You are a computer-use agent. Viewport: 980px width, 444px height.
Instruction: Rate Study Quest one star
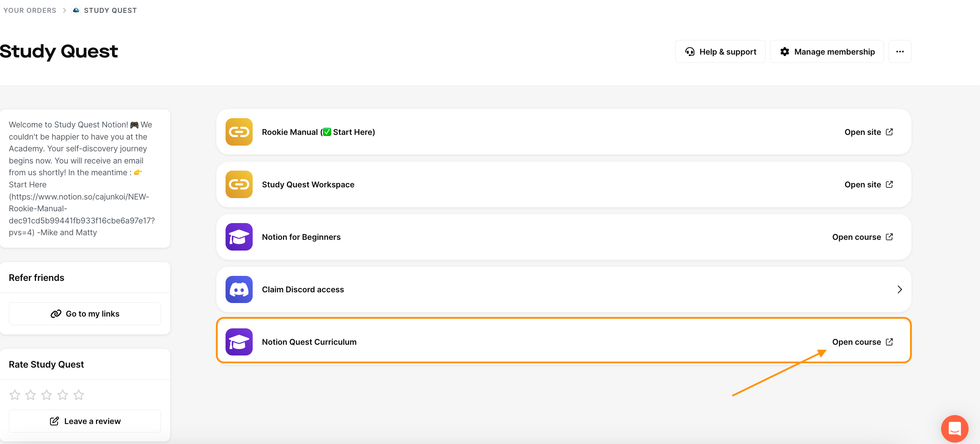[15, 395]
